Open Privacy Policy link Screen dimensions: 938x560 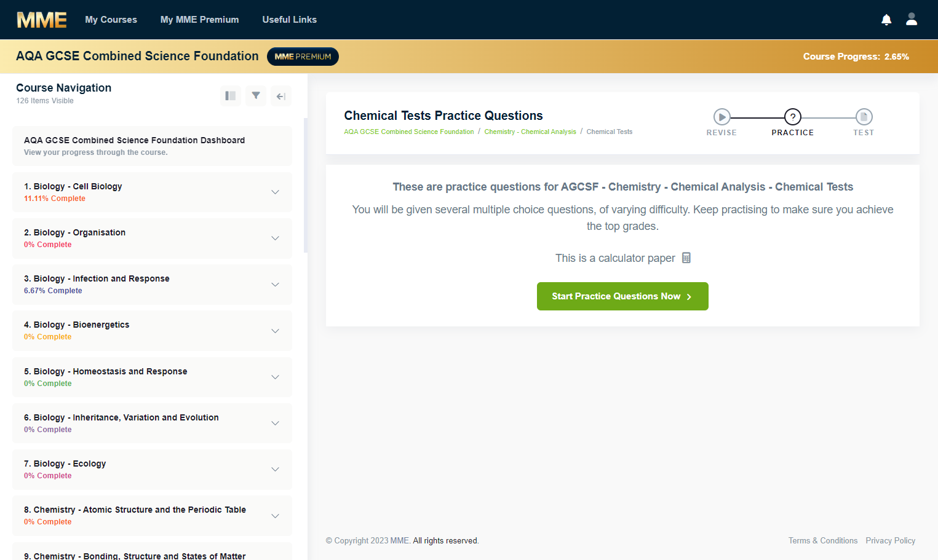coord(891,541)
